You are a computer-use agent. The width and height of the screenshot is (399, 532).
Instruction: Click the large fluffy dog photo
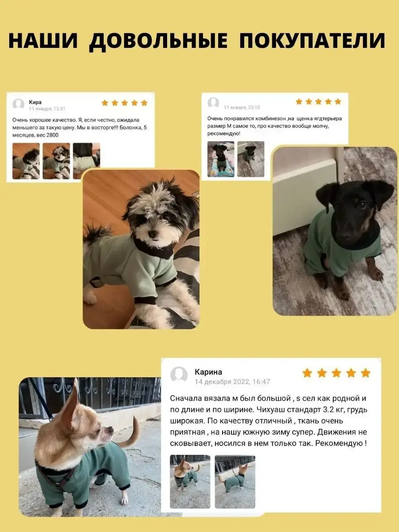141,249
